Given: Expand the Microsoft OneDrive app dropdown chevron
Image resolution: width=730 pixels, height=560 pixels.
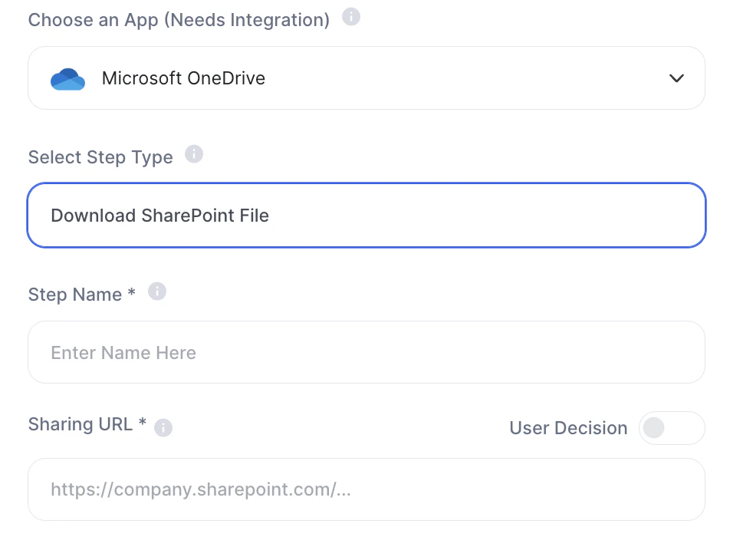Looking at the screenshot, I should pyautogui.click(x=676, y=78).
